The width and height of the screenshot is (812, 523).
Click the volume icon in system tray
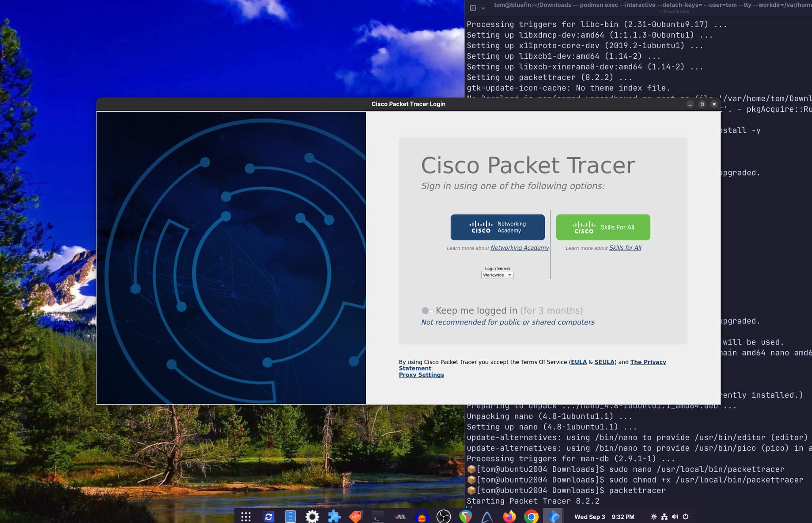675,517
